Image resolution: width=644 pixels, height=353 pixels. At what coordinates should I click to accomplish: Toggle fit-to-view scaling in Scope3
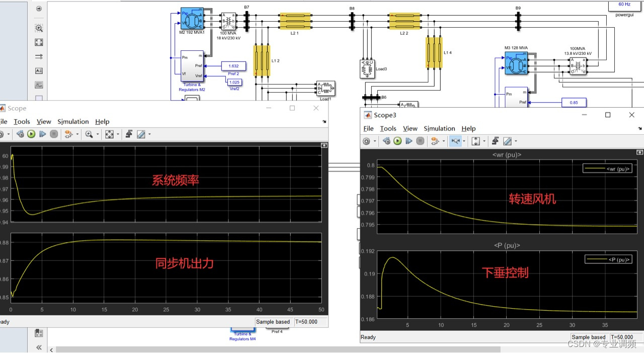tap(477, 141)
